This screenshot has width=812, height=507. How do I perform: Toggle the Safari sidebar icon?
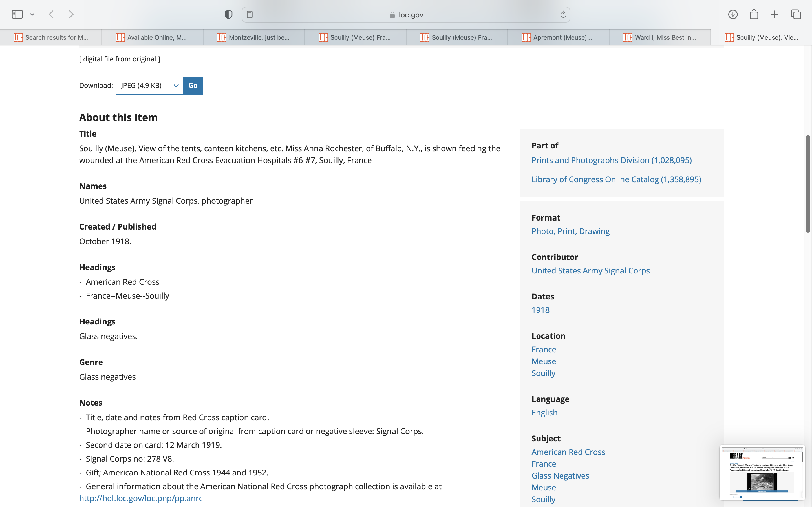pyautogui.click(x=17, y=14)
